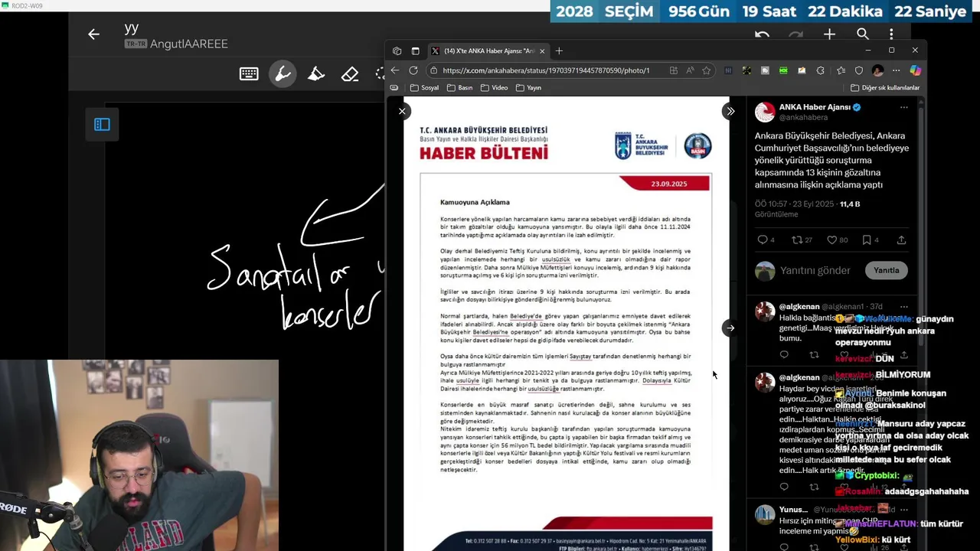This screenshot has width=980, height=551.
Task: Select the pen drawing tool
Action: [283, 74]
